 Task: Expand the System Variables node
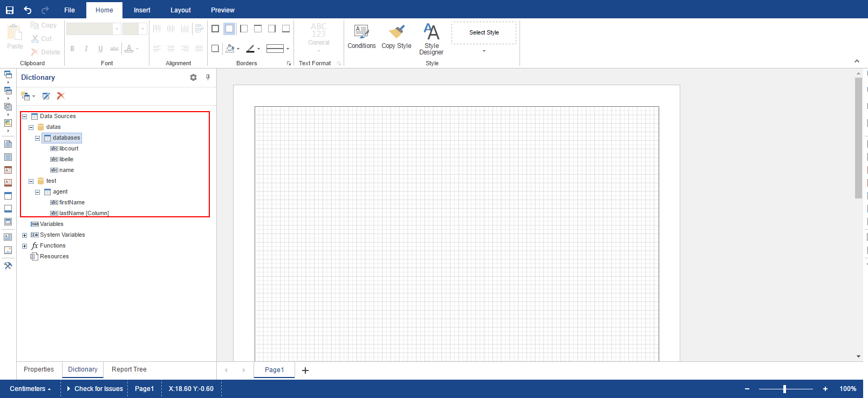(25, 235)
